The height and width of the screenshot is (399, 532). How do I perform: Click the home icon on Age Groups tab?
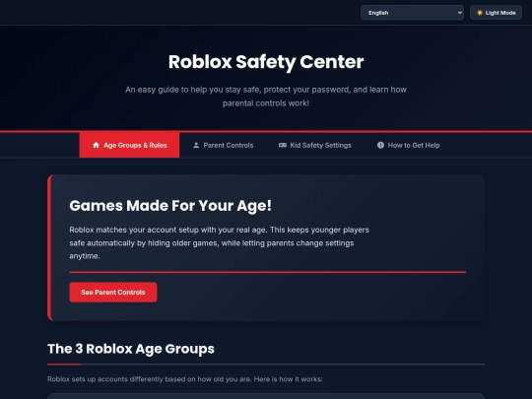coord(96,145)
